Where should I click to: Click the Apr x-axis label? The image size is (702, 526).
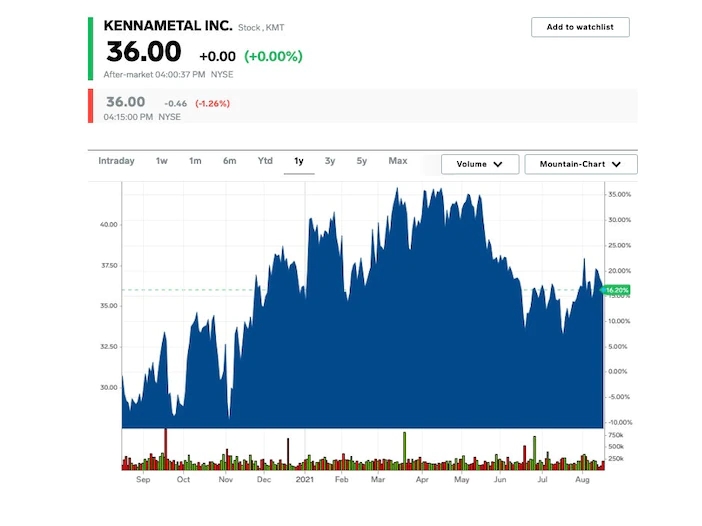[x=422, y=479]
